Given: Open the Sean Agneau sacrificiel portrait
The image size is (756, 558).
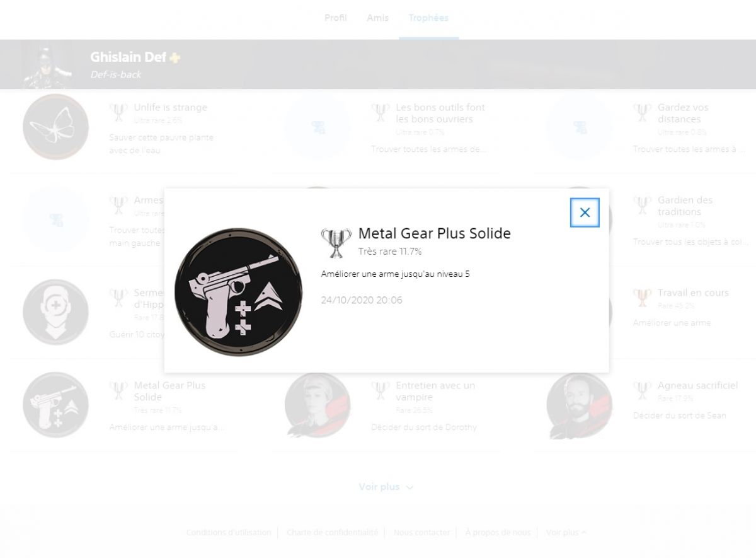Looking at the screenshot, I should pyautogui.click(x=580, y=405).
